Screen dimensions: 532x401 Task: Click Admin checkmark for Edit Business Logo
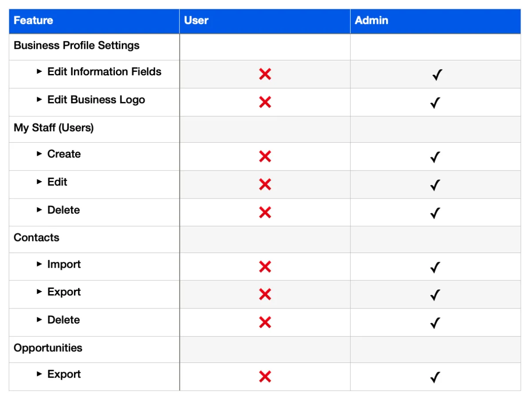435,103
